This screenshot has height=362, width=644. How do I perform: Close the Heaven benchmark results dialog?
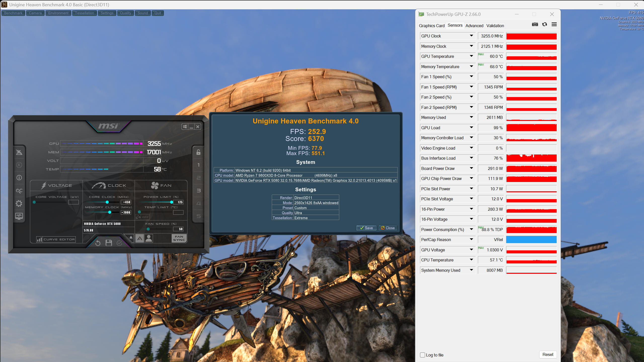[388, 228]
